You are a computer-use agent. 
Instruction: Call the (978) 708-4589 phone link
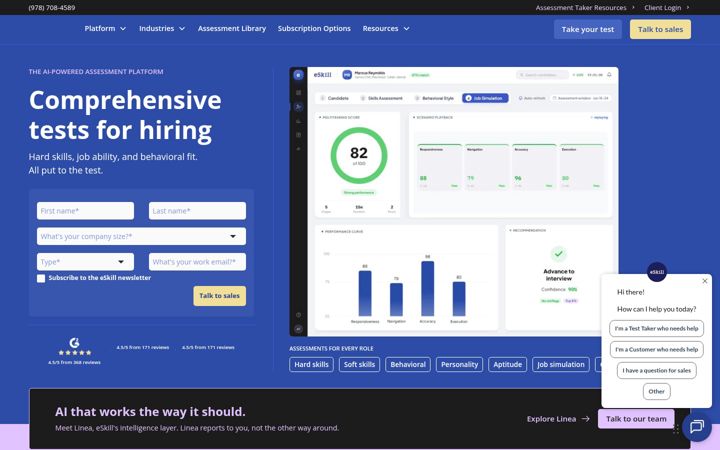pos(52,7)
